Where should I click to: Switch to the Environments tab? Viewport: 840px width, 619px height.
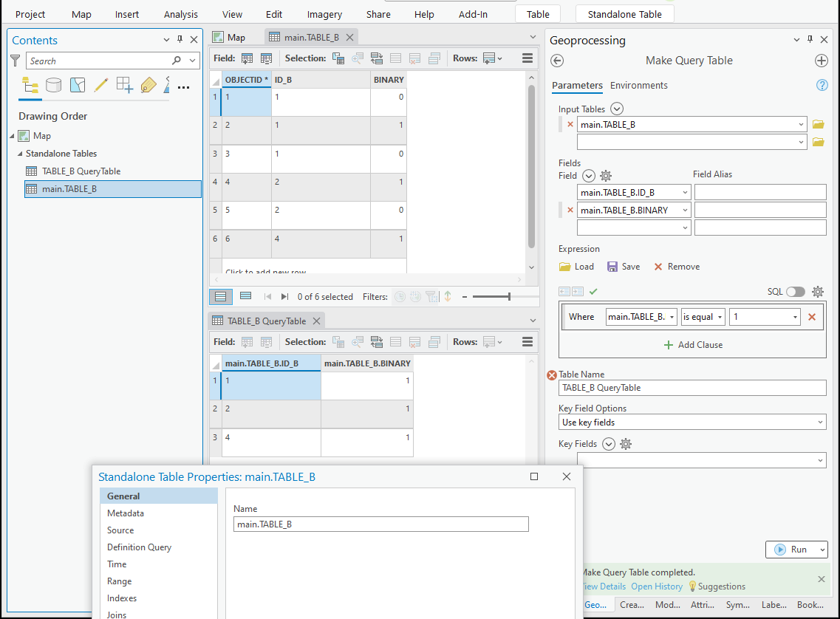click(638, 86)
